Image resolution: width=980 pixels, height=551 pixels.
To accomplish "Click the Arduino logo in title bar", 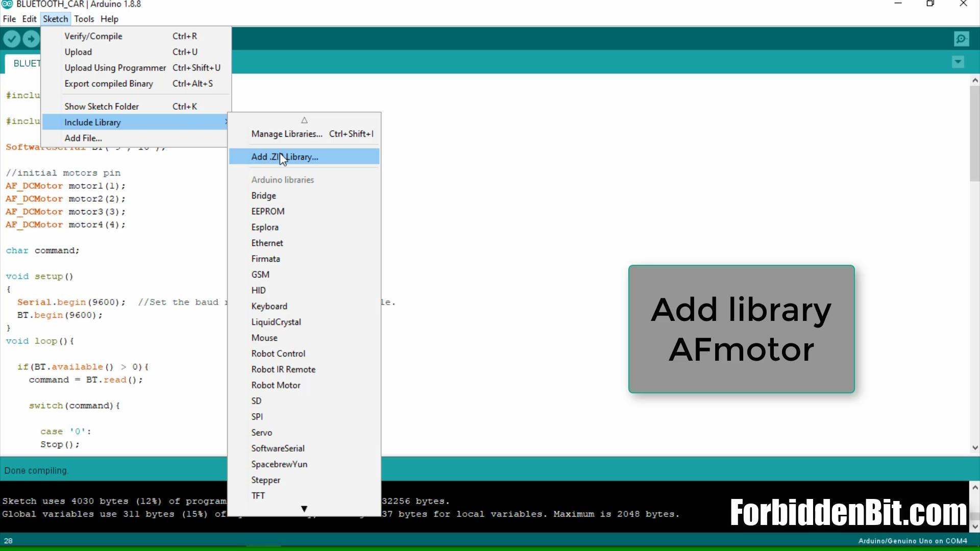I will click(7, 4).
